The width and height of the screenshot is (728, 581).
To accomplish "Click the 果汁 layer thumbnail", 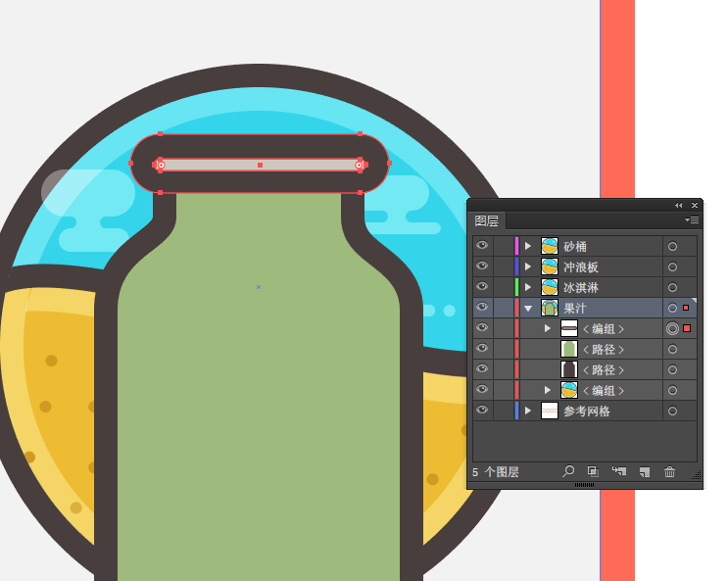I will (550, 308).
